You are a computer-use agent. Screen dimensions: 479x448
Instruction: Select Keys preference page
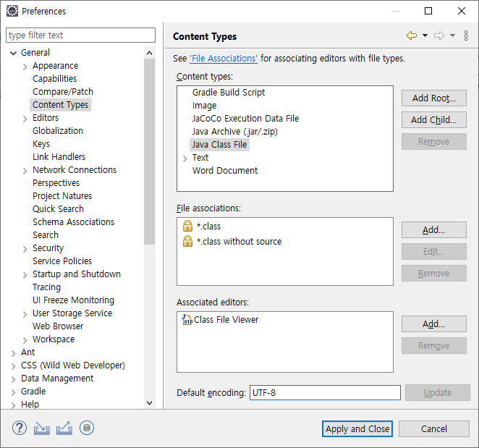click(x=41, y=144)
